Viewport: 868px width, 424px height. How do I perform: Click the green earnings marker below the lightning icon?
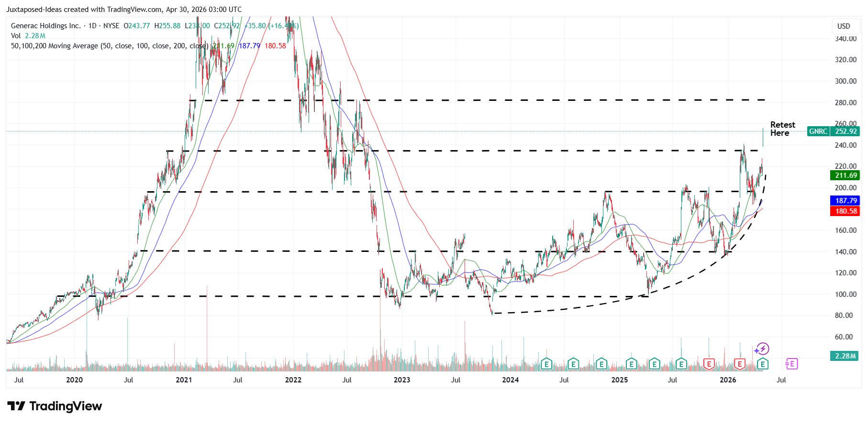[763, 364]
